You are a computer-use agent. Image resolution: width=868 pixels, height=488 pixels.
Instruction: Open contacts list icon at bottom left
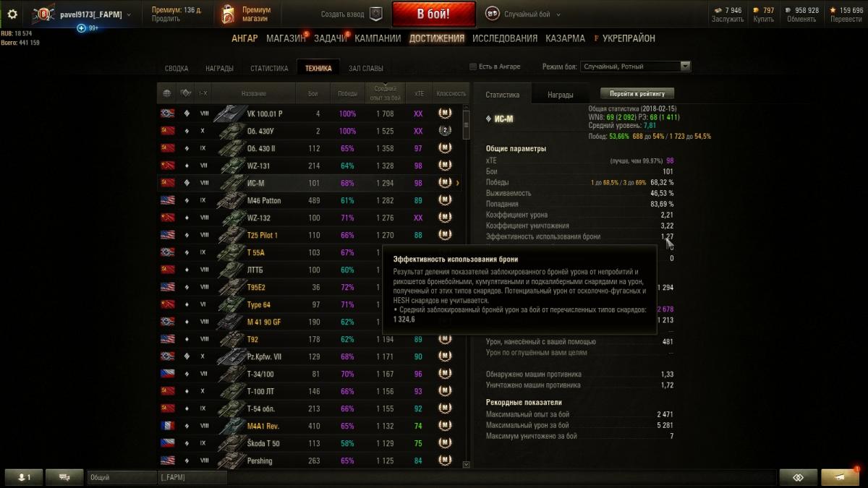point(24,477)
